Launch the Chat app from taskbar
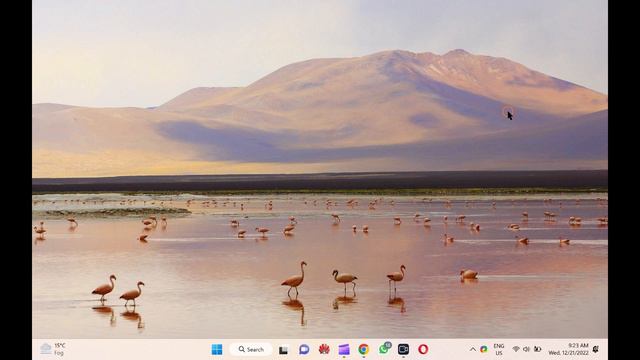This screenshot has height=360, width=640. [x=304, y=349]
